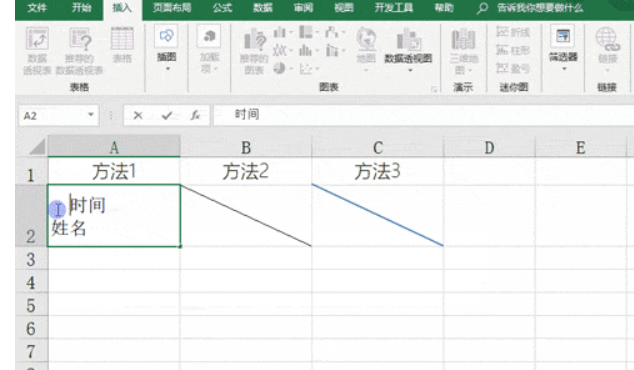634x370 pixels.
Task: Click the Select All corner triangle
Action: (x=36, y=146)
